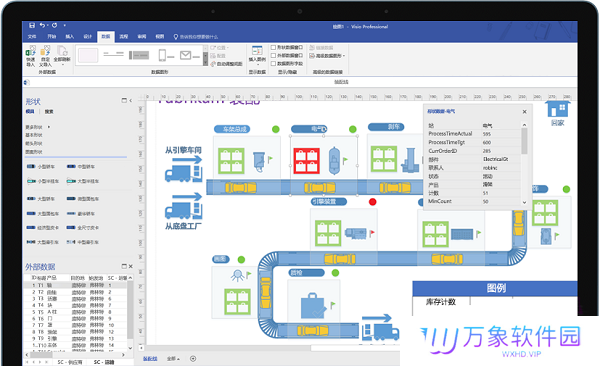Select the T9 row in external data

(x=75, y=338)
